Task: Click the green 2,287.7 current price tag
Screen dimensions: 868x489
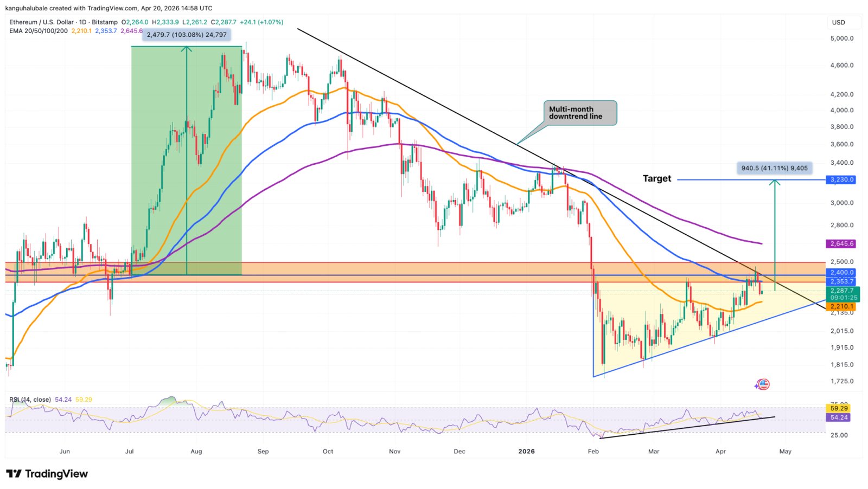Action: 842,291
